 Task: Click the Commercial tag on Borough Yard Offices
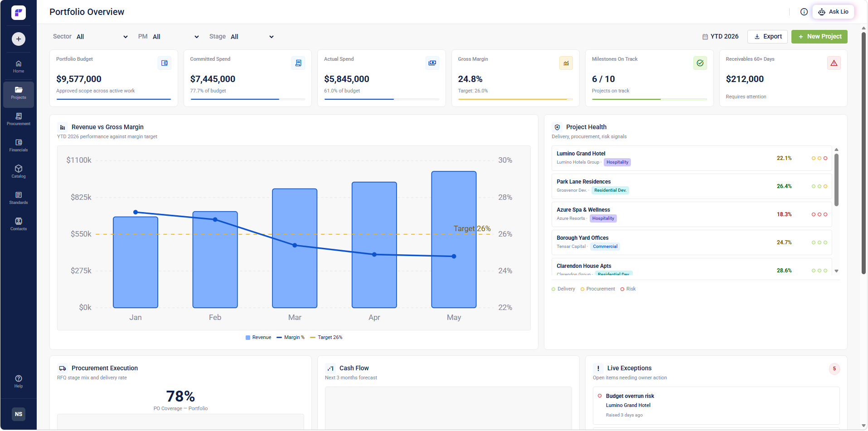(x=605, y=247)
